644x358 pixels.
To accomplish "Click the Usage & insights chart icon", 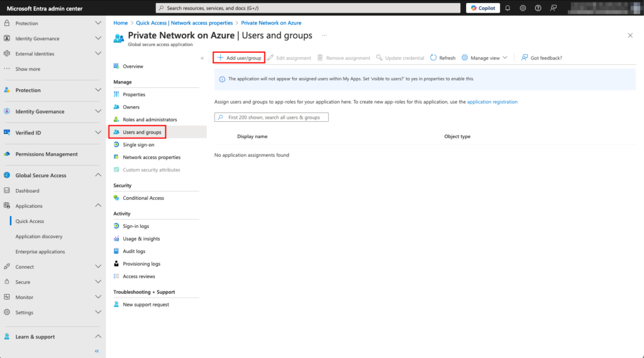I will tap(116, 239).
